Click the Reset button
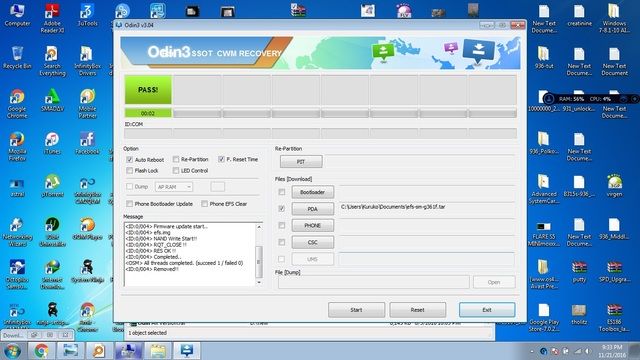640x360 pixels. point(418,310)
